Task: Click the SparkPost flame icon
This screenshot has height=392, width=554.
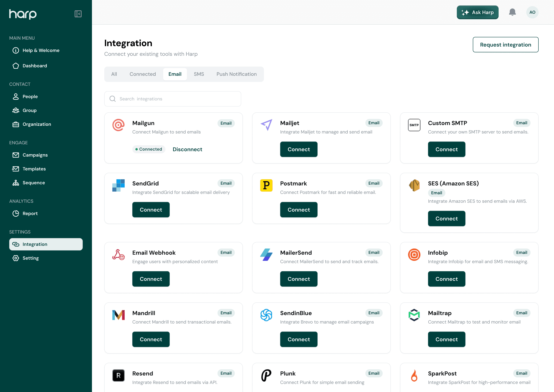Action: (x=414, y=375)
